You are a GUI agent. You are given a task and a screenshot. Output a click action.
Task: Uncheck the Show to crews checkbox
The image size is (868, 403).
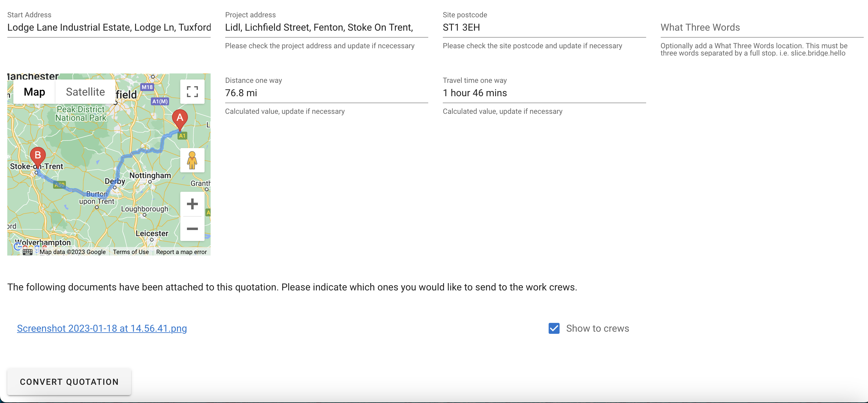(x=554, y=328)
